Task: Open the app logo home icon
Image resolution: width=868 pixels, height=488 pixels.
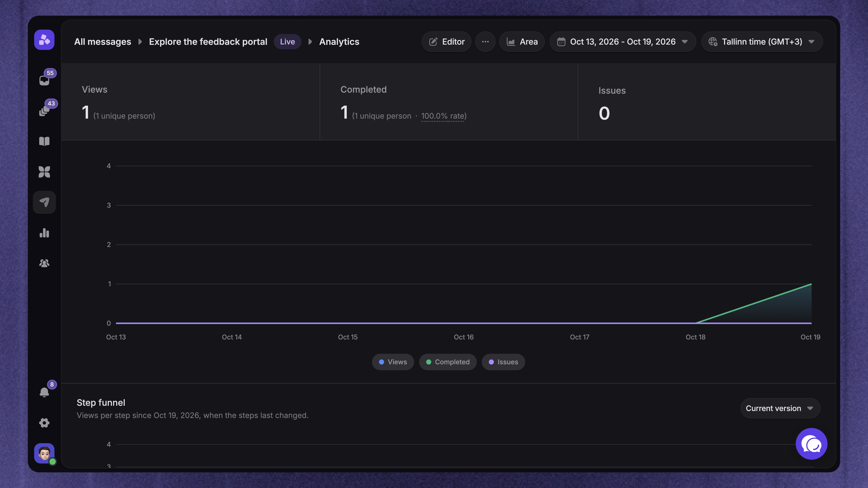Action: coord(44,40)
